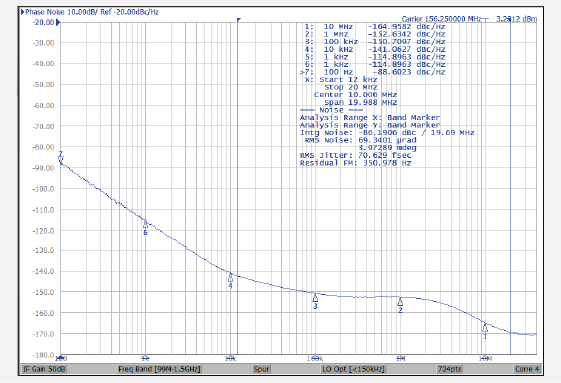Click the carrier power dBm value
The image size is (561, 383).
point(516,19)
